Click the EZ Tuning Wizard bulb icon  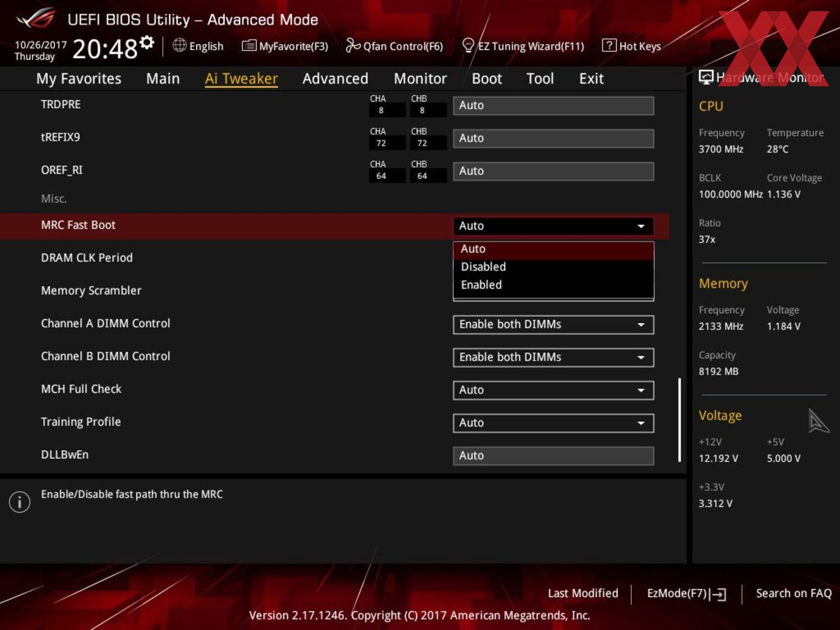pos(468,45)
